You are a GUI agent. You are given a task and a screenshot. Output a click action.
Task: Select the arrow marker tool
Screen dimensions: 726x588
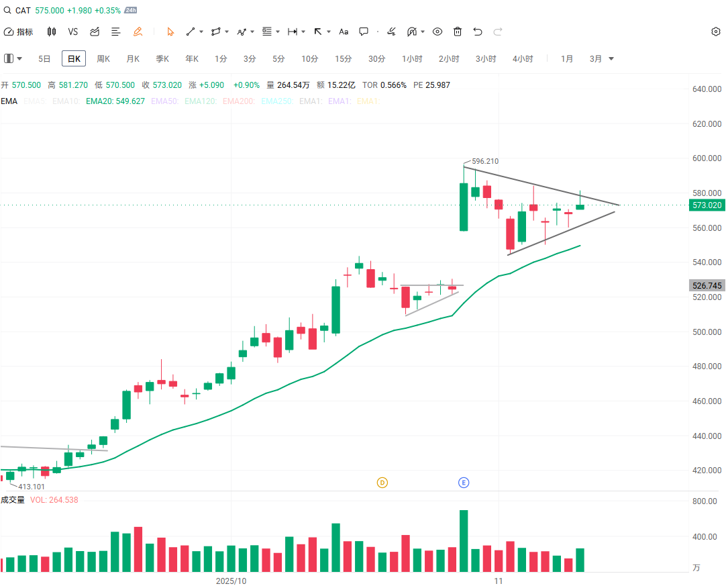(317, 32)
